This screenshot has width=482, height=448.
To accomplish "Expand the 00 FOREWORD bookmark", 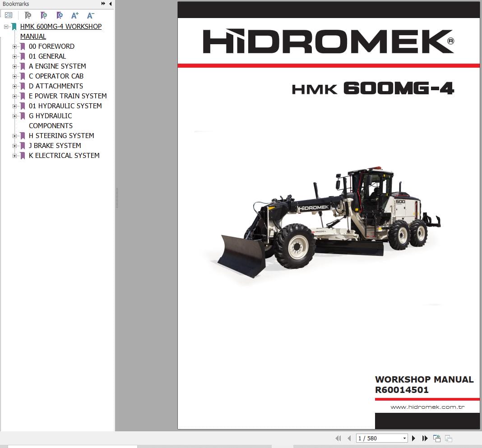I will [x=14, y=46].
